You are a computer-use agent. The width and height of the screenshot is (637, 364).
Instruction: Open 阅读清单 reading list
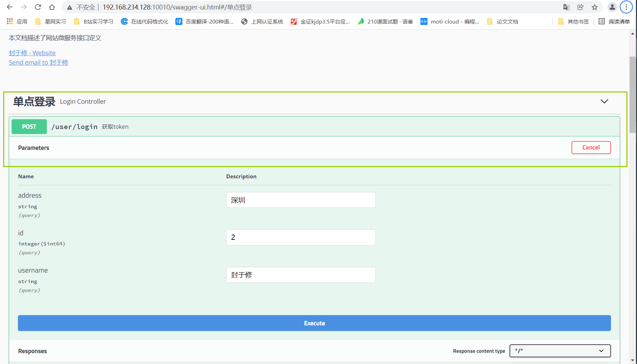[x=614, y=21]
